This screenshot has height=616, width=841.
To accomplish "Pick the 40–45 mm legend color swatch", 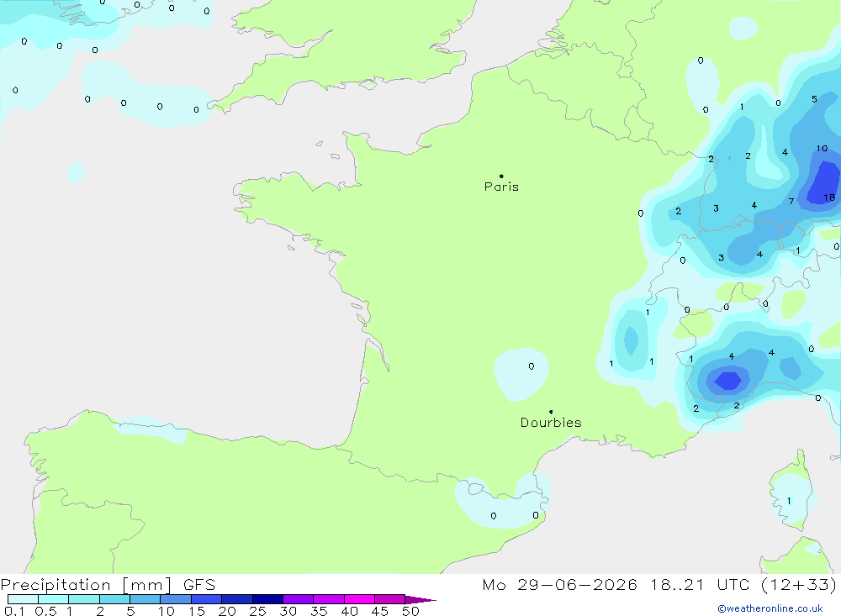I will (x=359, y=599).
